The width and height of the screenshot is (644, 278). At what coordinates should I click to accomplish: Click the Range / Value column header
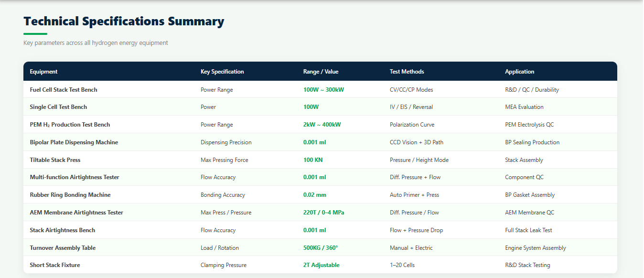321,72
